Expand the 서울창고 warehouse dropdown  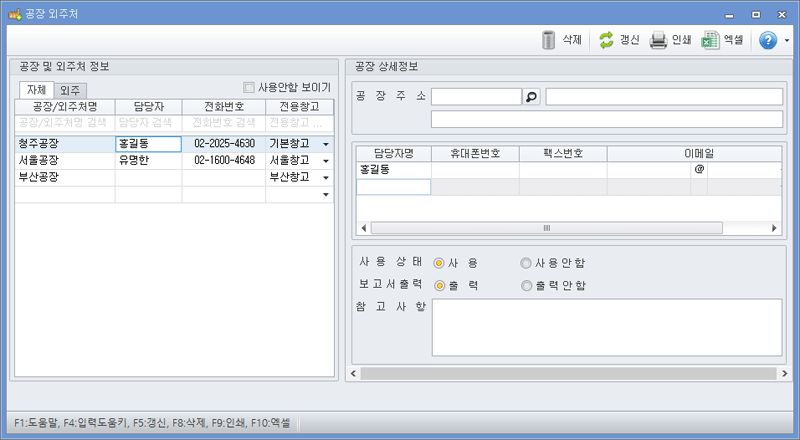(x=325, y=161)
